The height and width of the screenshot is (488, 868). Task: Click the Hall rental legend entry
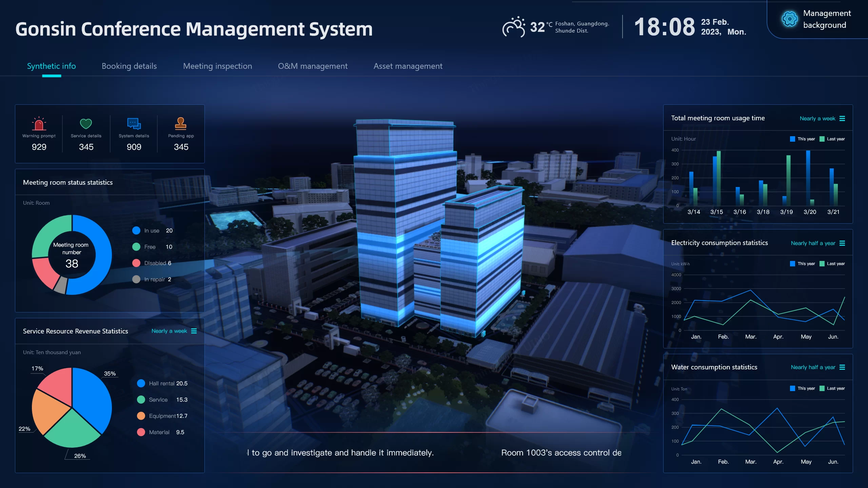coord(162,384)
